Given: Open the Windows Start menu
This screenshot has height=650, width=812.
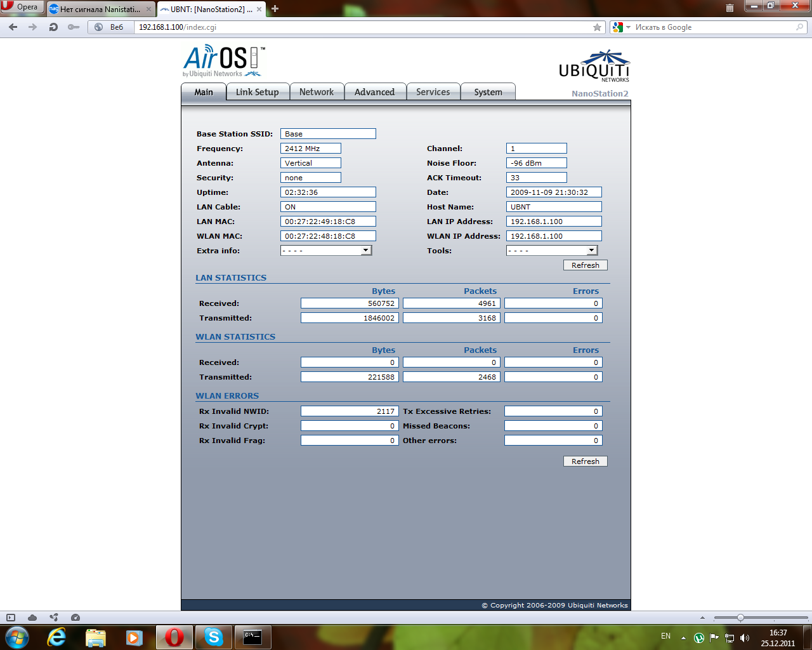Looking at the screenshot, I should (17, 637).
